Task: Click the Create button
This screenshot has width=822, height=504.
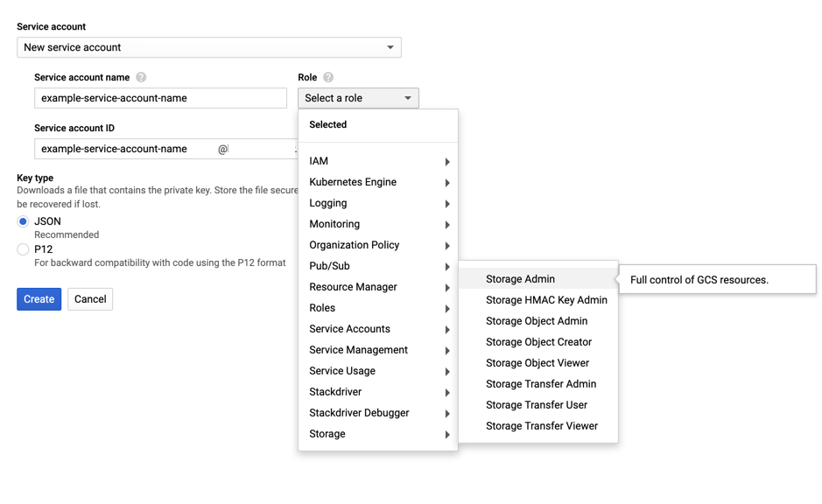Action: click(39, 299)
